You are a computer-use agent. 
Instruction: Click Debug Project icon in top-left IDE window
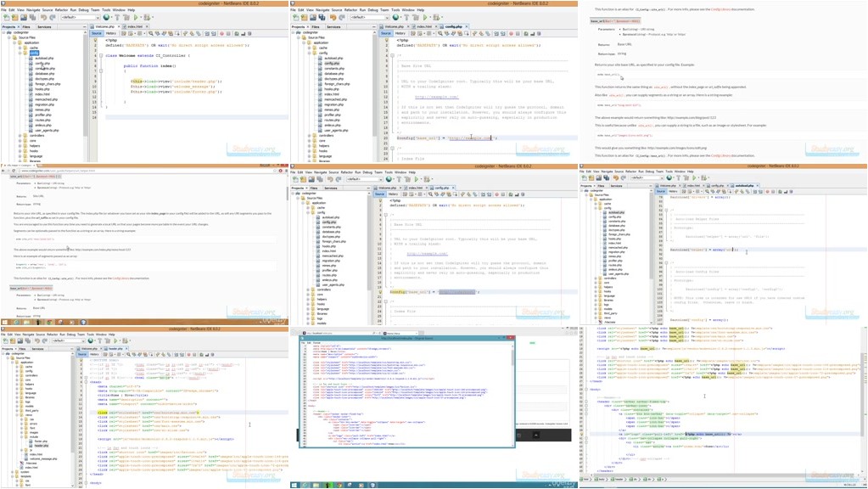point(148,17)
